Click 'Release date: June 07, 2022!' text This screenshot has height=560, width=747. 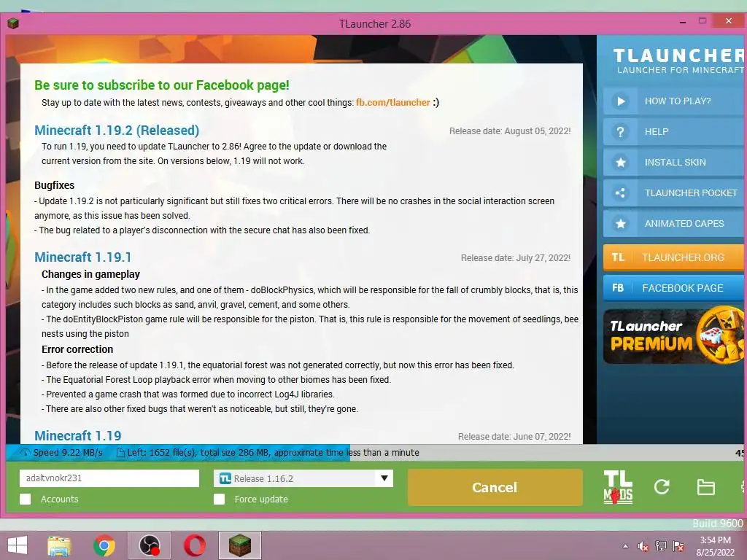(x=514, y=436)
